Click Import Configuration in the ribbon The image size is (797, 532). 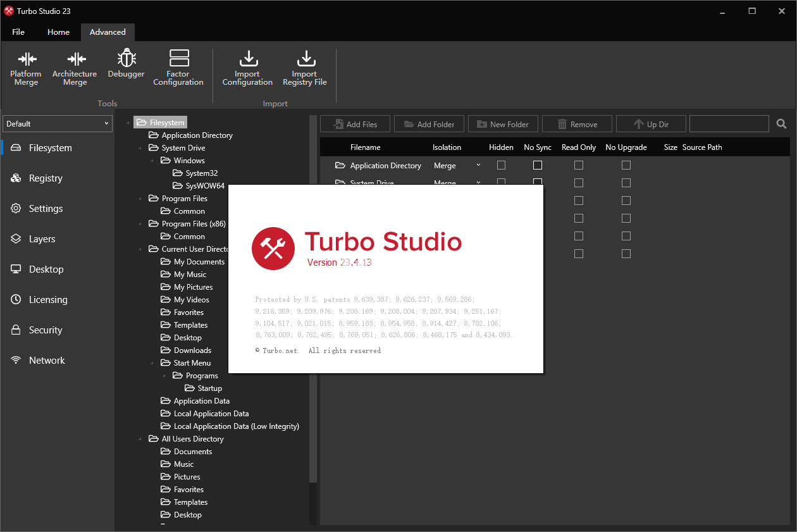[x=247, y=69]
